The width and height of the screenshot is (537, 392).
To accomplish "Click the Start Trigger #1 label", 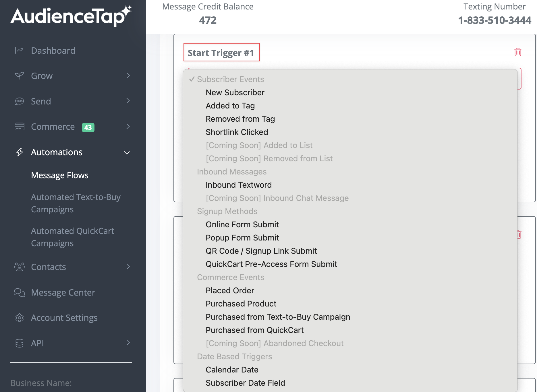I will coord(221,53).
